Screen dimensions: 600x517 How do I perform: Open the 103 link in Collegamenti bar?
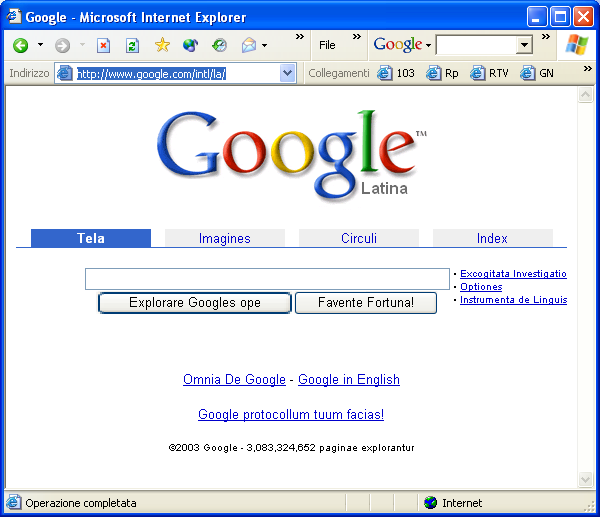396,73
